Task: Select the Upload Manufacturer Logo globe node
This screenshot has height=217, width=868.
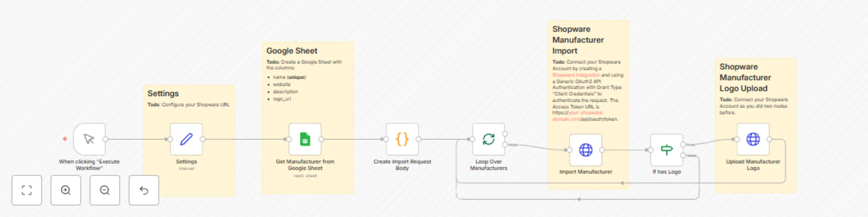Action: tap(753, 139)
